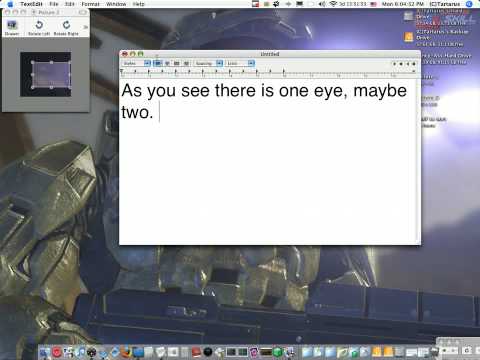Click the Rotate Right icon in Preview
The width and height of the screenshot is (480, 360).
tap(66, 25)
